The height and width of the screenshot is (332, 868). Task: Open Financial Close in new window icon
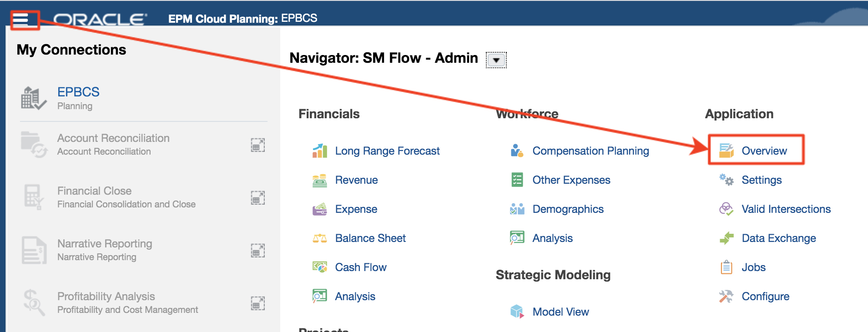(x=258, y=198)
